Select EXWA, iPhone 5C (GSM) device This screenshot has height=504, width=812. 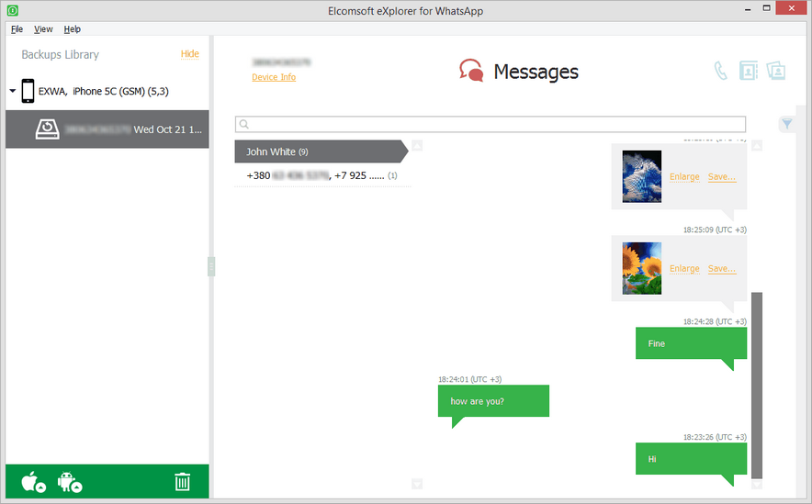pyautogui.click(x=104, y=91)
